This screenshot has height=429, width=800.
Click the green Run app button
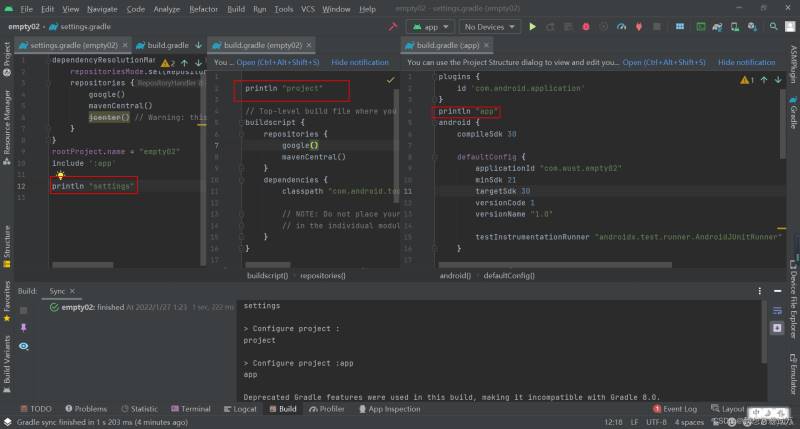point(532,27)
